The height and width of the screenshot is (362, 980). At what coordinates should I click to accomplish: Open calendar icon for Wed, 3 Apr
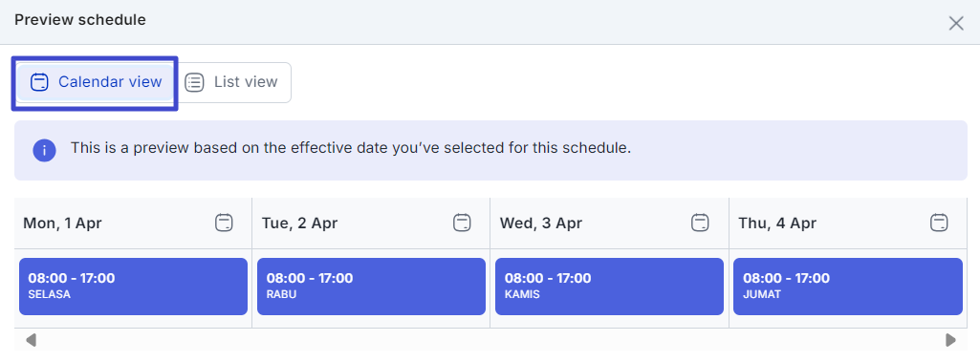point(701,223)
